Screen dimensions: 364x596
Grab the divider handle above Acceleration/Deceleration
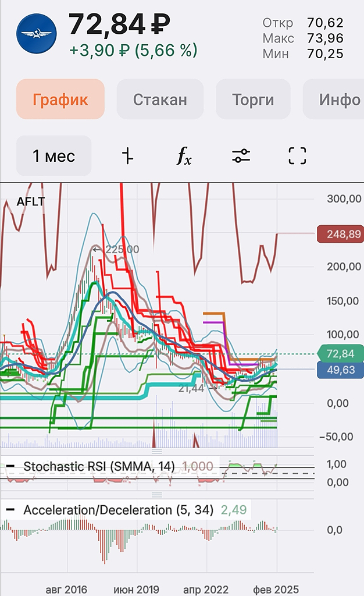point(157,495)
